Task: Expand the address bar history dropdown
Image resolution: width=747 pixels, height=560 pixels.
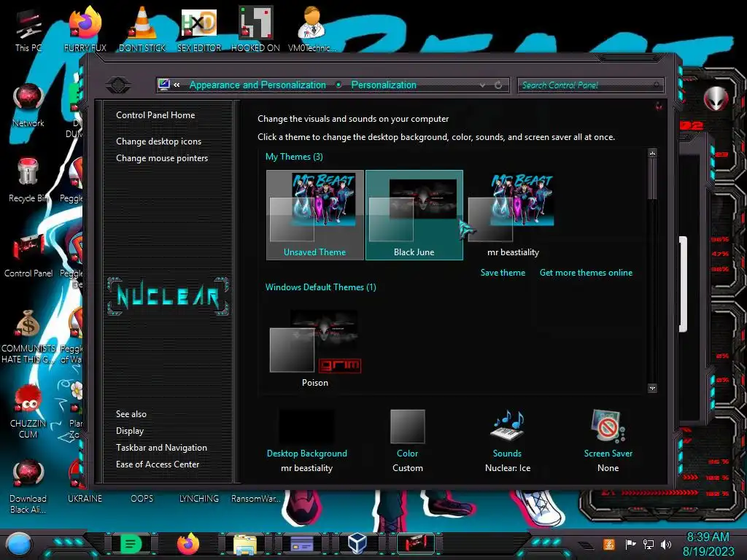Action: tap(483, 85)
